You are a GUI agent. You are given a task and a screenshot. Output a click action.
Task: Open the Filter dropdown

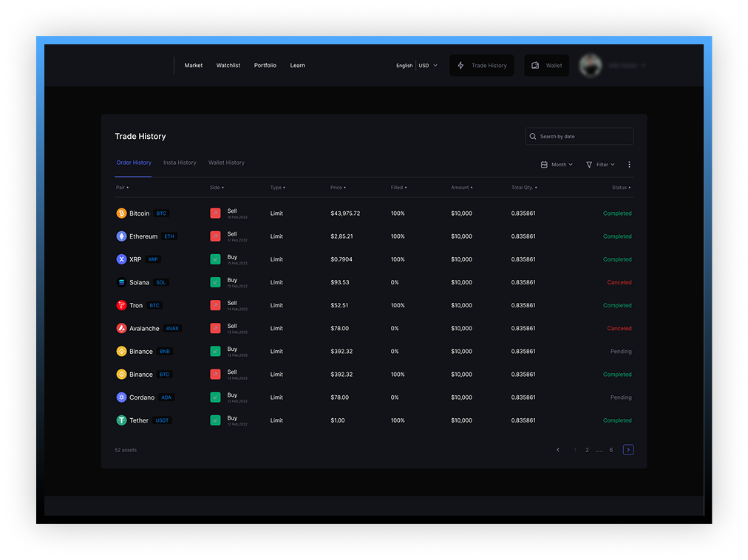(x=600, y=165)
